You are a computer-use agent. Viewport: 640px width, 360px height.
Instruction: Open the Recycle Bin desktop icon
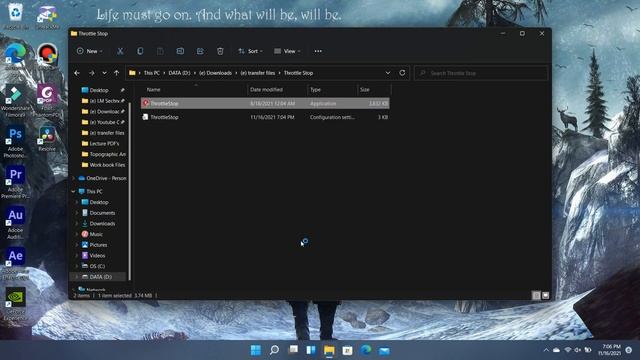point(16,16)
